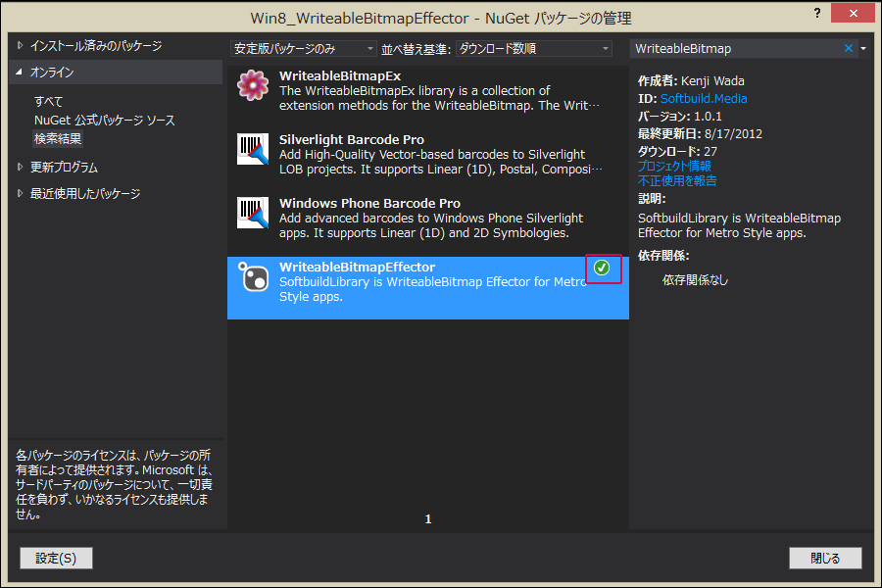This screenshot has height=588, width=882.
Task: Click the WriteableBitmapEffector package icon
Action: point(253,276)
